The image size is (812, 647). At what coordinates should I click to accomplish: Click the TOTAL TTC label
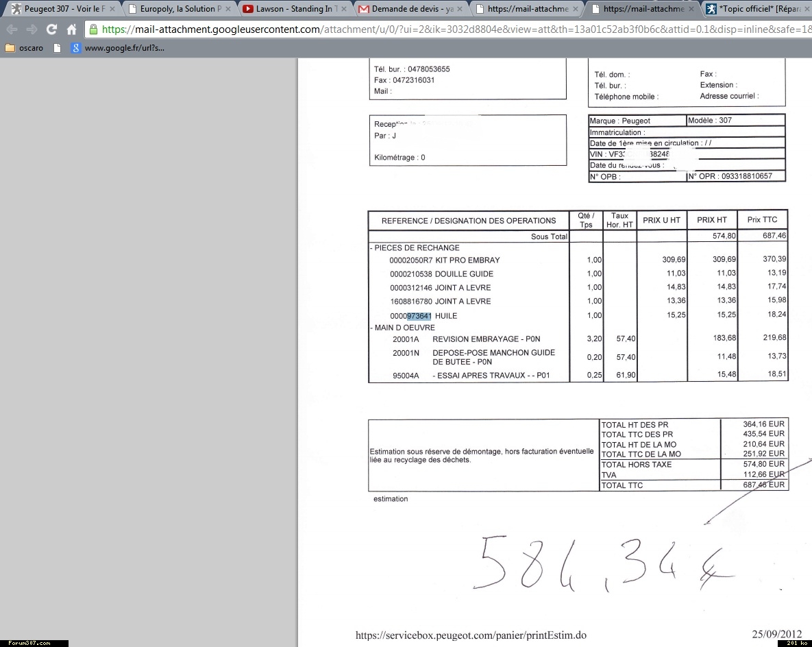(622, 485)
